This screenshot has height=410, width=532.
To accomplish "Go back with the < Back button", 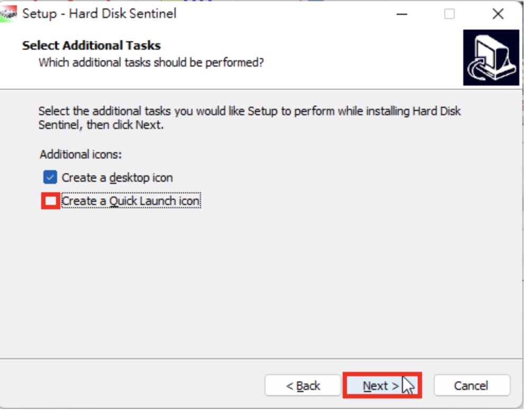I will (302, 385).
